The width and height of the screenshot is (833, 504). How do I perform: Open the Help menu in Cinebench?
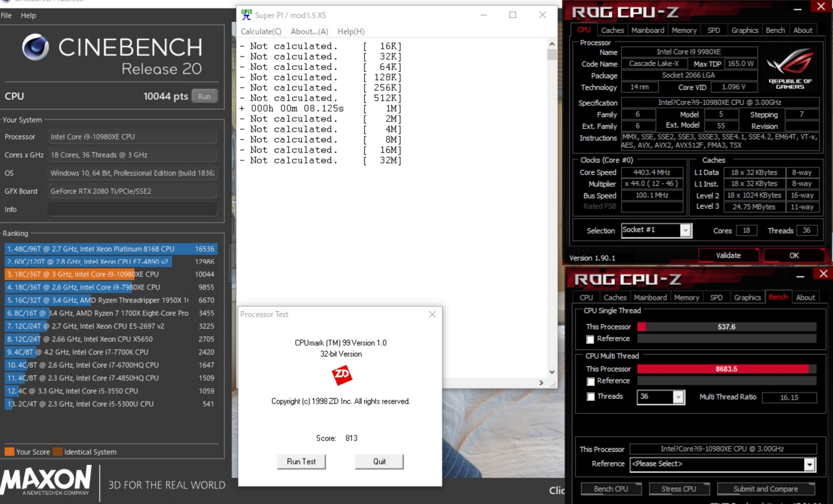coord(29,16)
